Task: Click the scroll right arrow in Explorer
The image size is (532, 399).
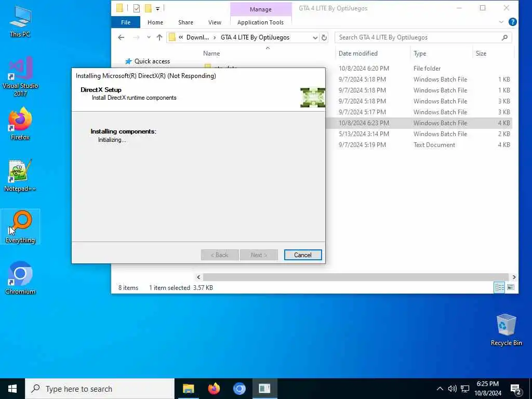Action: 514,277
